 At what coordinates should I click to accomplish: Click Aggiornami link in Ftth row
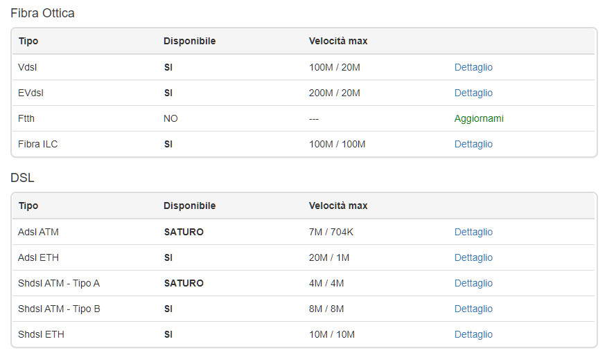[x=479, y=118]
